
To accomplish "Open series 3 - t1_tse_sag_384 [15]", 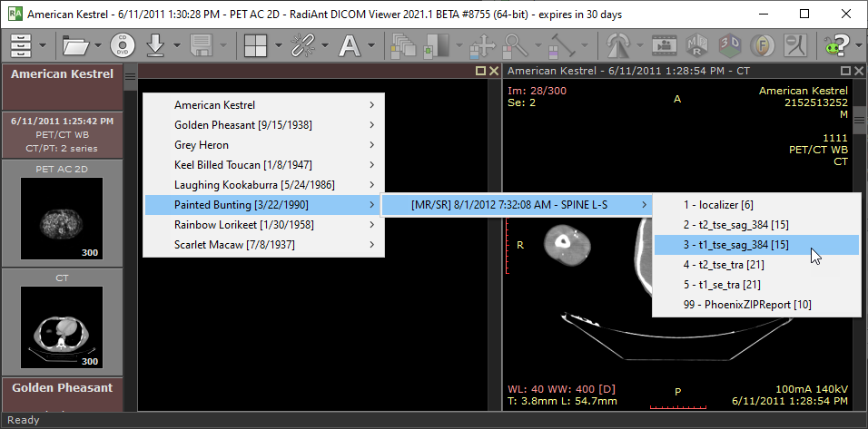I will [756, 245].
